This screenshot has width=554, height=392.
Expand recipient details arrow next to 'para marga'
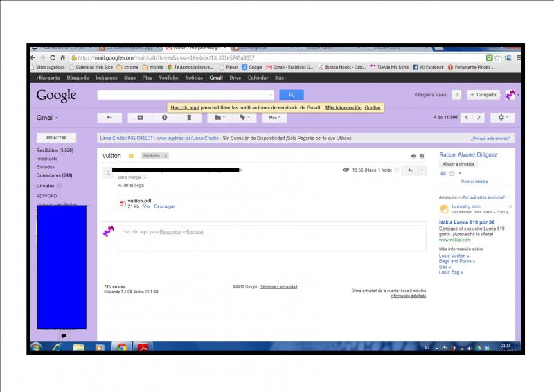click(x=145, y=177)
